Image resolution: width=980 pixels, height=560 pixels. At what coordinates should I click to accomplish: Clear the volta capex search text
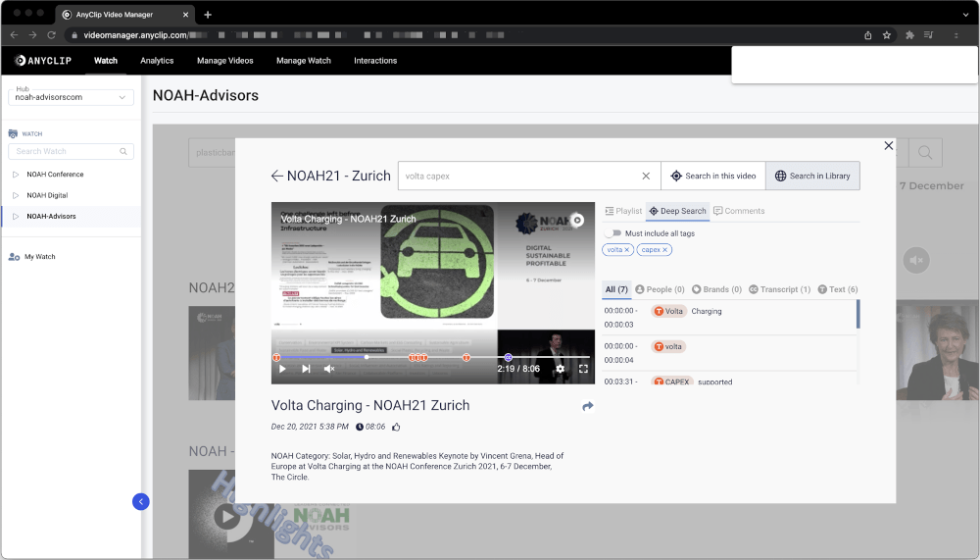pos(646,177)
